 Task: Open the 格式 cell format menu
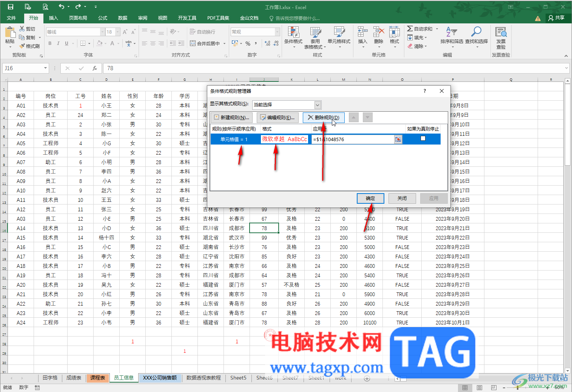[395, 38]
